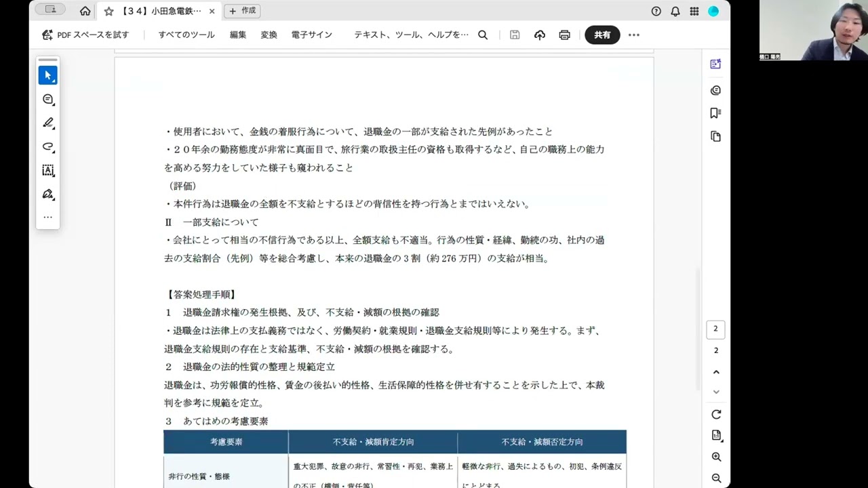Click the 2 退職金の法的性質の整理と規範定立 heading

pos(250,367)
